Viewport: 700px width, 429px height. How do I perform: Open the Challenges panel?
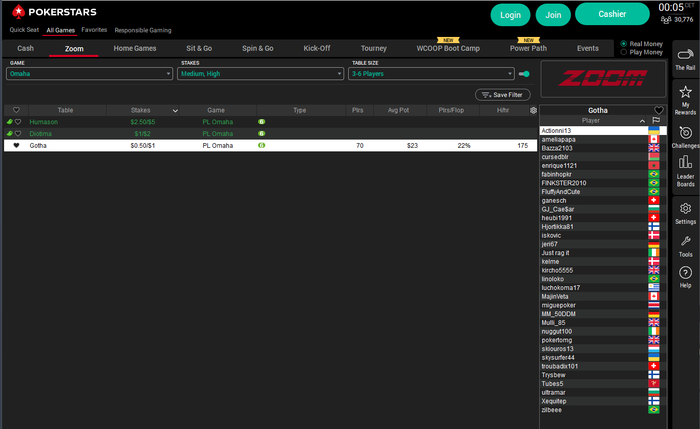pyautogui.click(x=685, y=137)
